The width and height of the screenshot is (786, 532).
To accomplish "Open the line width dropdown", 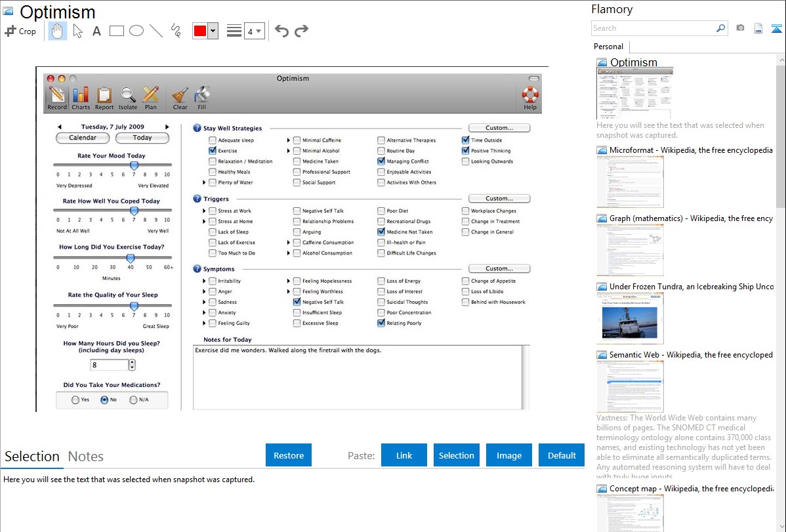I will 254,31.
